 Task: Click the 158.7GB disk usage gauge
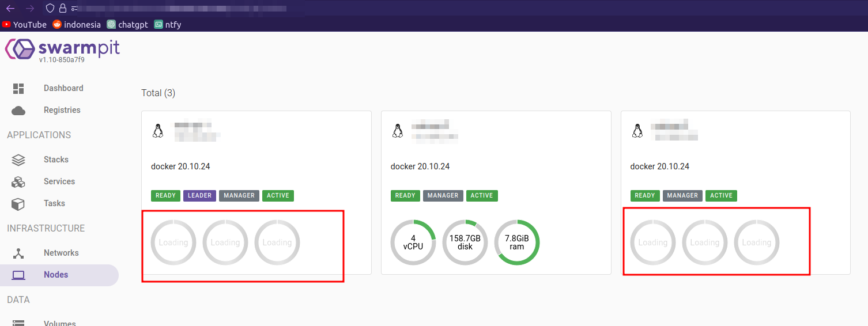[465, 242]
